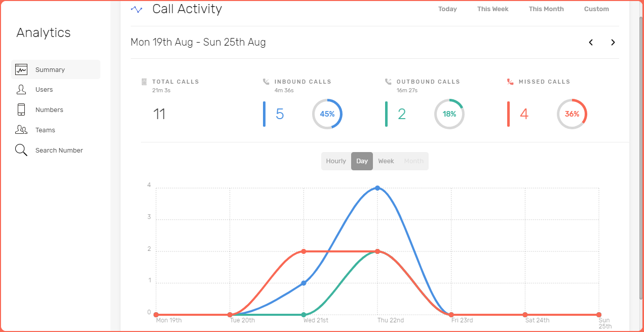Screen dimensions: 644x332
Task: Open the Custom date range option
Action: (596, 9)
